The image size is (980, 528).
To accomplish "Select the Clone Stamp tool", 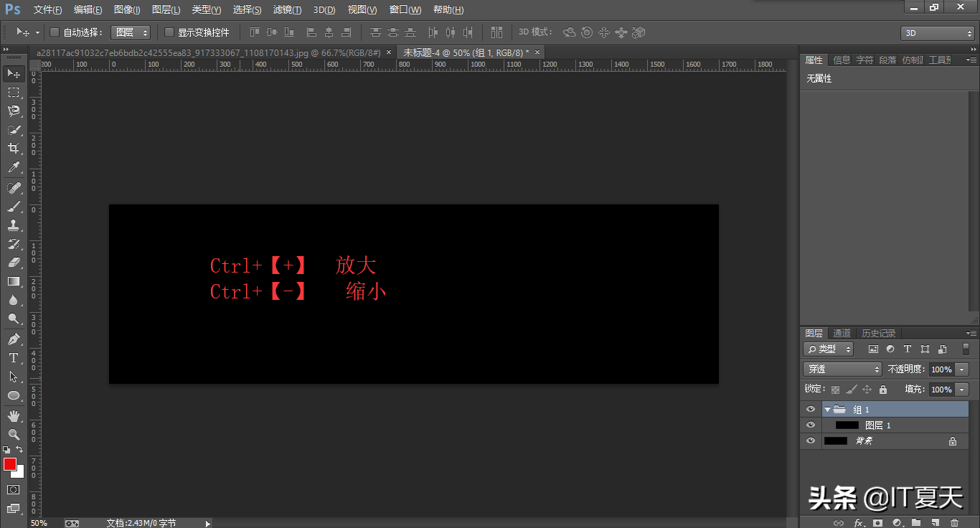I will point(14,225).
